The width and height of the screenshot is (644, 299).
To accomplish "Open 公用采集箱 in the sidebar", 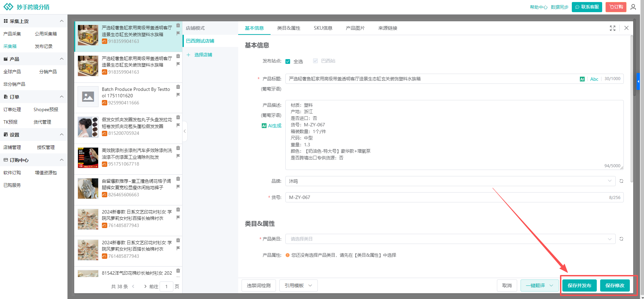I will 46,34.
